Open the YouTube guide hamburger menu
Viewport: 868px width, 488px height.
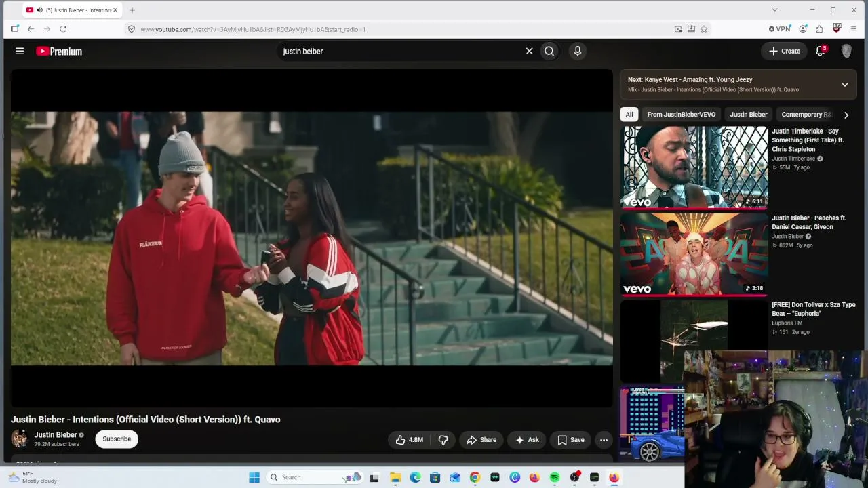pyautogui.click(x=20, y=51)
